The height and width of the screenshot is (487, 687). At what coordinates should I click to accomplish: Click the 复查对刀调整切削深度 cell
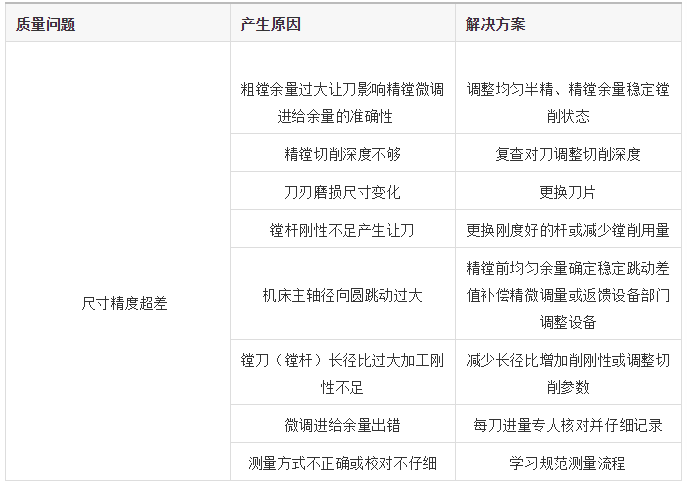pyautogui.click(x=568, y=154)
